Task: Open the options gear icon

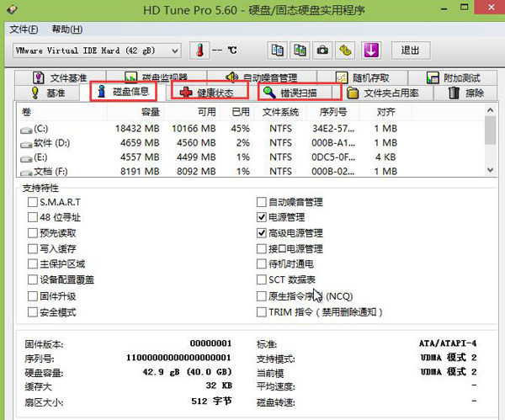Action: pos(345,51)
